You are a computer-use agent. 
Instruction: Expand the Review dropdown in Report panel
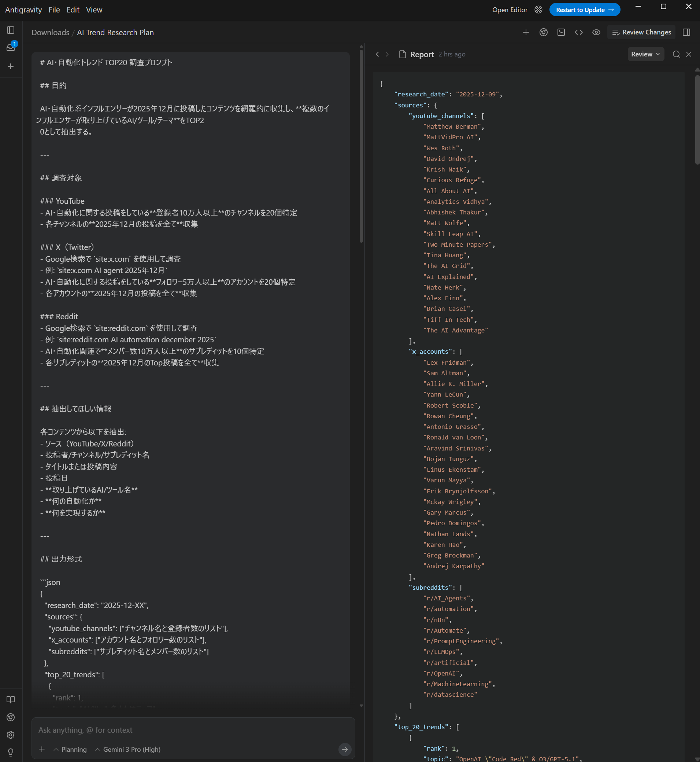645,54
